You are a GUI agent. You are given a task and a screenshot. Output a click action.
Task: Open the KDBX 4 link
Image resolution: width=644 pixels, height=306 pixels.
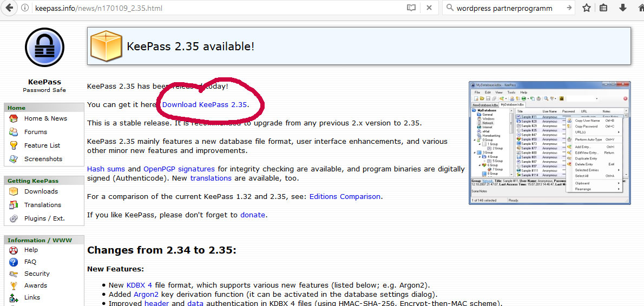click(x=139, y=285)
